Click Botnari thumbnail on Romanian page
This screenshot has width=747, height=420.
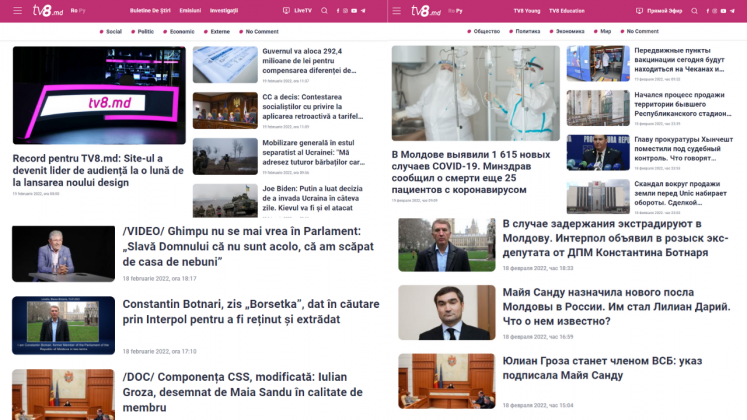coord(63,325)
